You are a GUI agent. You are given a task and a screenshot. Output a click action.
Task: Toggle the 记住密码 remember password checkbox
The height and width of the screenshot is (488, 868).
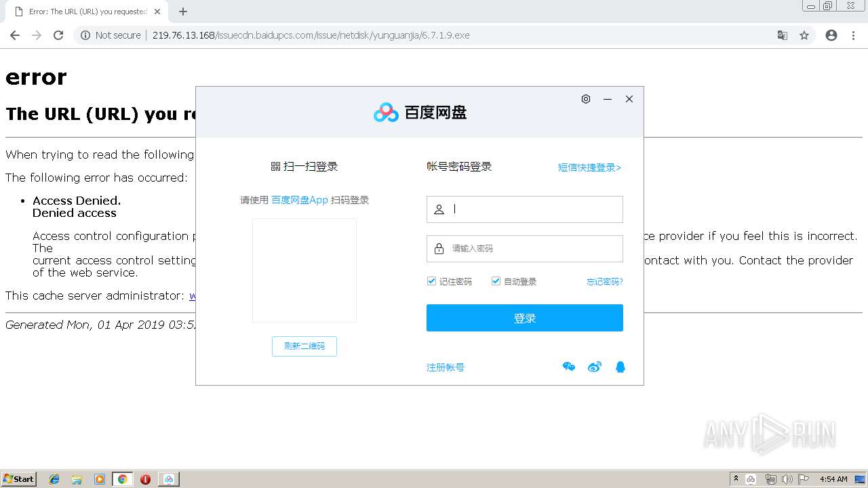pos(431,281)
